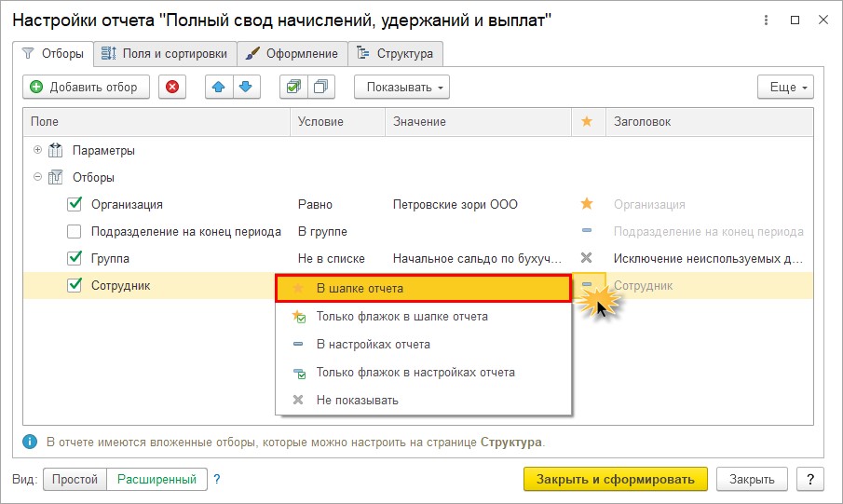This screenshot has width=843, height=504.
Task: Enable Подразделение на конец периода checkbox
Action: coord(75,231)
